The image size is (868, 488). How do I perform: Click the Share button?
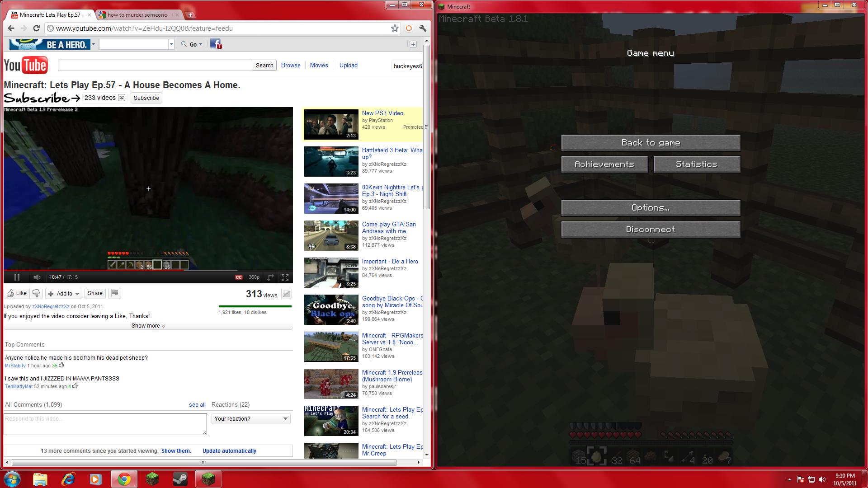point(95,293)
